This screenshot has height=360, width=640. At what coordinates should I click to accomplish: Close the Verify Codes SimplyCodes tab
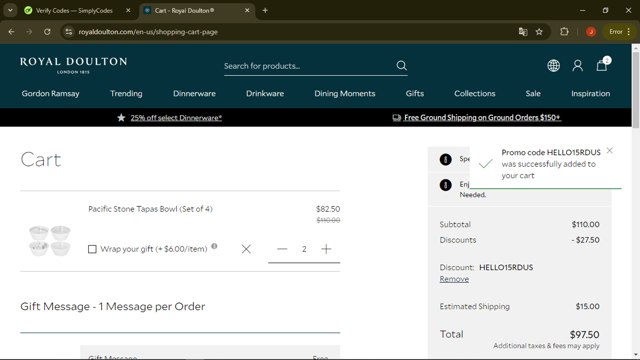point(128,11)
